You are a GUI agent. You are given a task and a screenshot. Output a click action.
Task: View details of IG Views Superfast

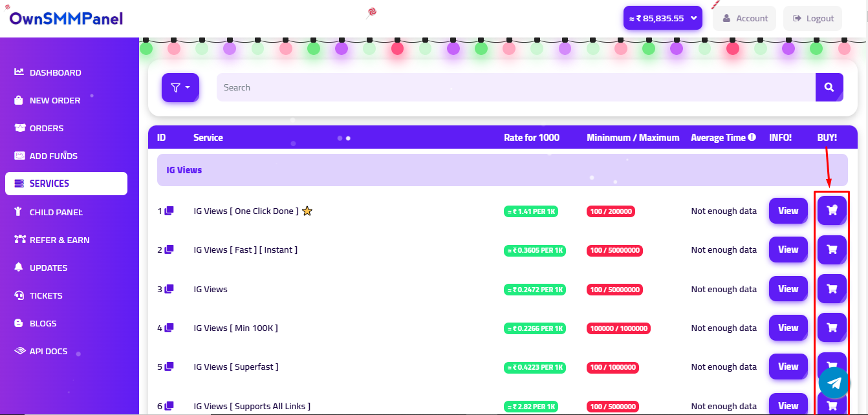pos(788,367)
